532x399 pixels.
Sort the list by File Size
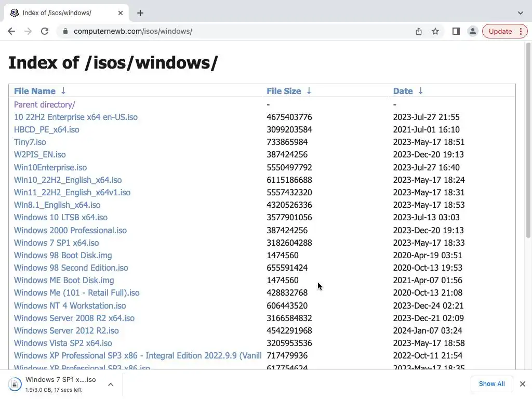[284, 91]
